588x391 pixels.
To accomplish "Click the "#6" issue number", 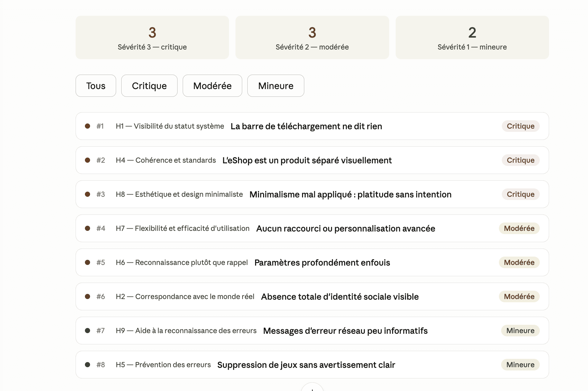I will (101, 296).
